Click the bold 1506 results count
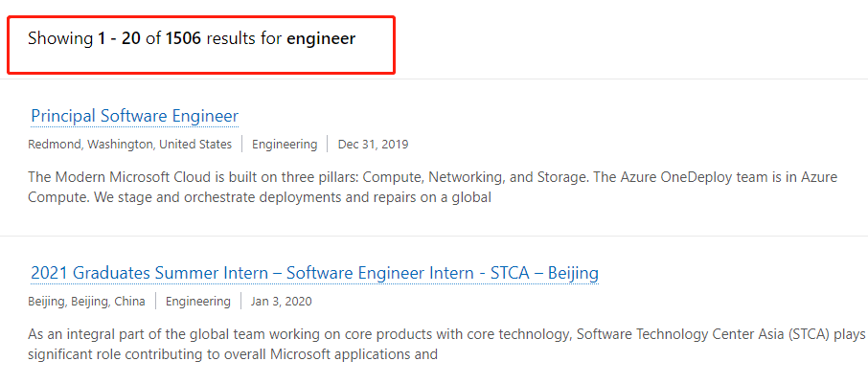 183,39
